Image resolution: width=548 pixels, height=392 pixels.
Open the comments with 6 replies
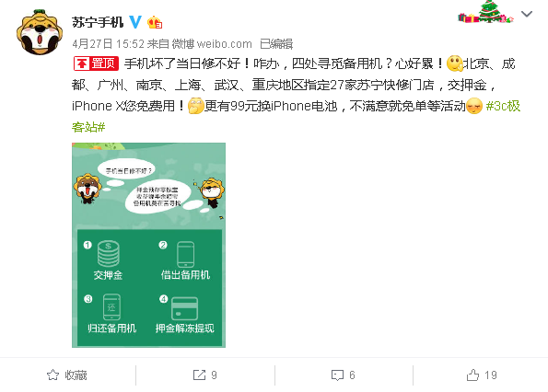344,375
